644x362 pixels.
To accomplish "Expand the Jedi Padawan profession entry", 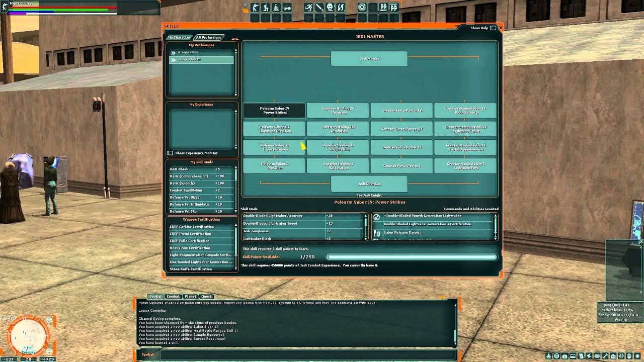I will pyautogui.click(x=173, y=59).
